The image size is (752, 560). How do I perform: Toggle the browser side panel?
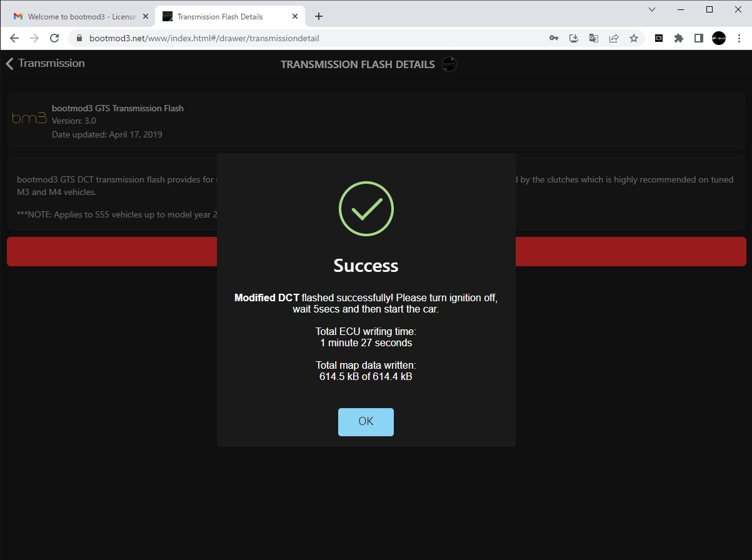(699, 38)
